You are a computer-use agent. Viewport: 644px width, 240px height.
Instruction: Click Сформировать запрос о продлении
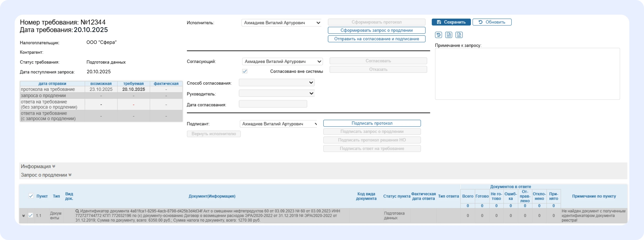pyautogui.click(x=377, y=30)
